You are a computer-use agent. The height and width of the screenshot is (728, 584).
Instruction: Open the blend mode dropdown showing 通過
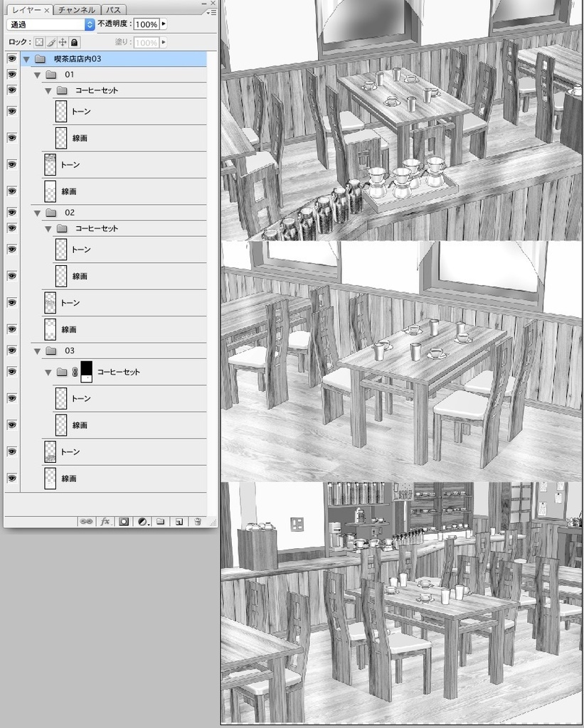pyautogui.click(x=50, y=25)
